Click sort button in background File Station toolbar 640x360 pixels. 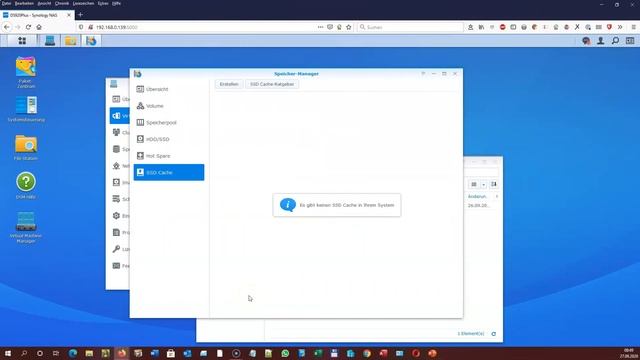pos(493,184)
